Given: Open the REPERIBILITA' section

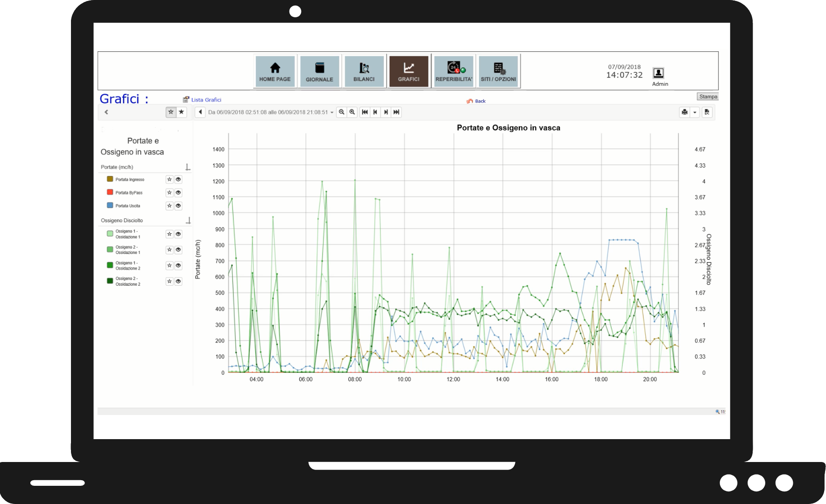Looking at the screenshot, I should click(x=453, y=71).
